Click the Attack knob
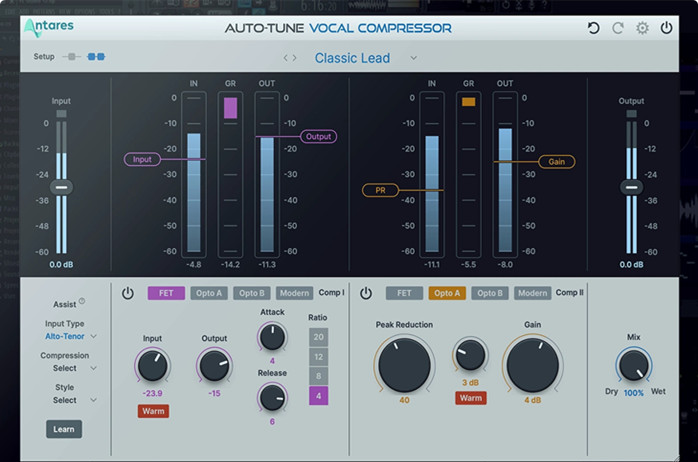The width and height of the screenshot is (698, 462). (x=272, y=337)
